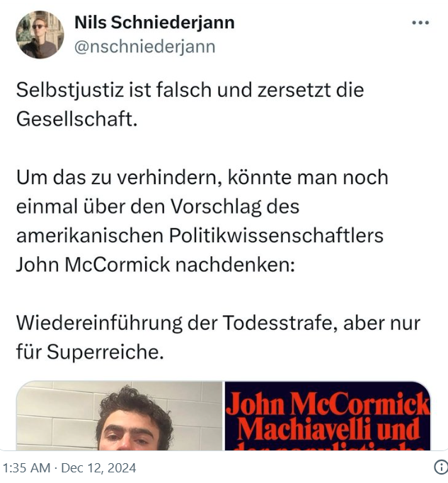Click the display name Nils Schniederjann
Screen dimensions: 448x483
(x=154, y=23)
